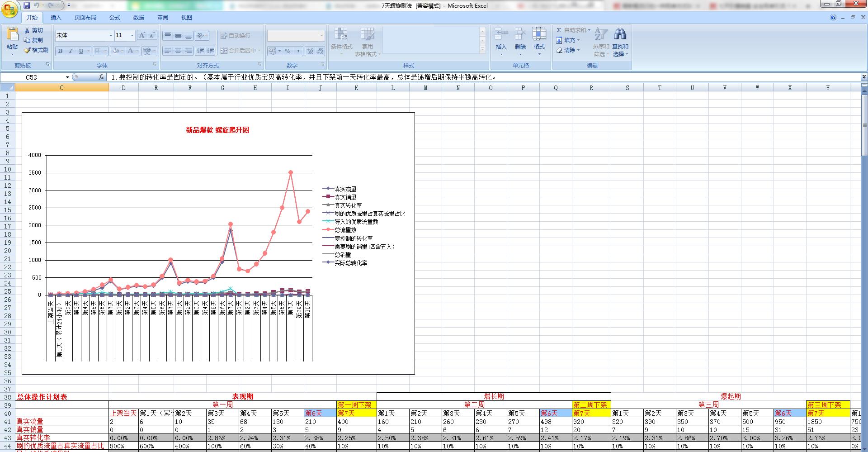Toggle wrap text 自动换行
The width and height of the screenshot is (868, 452).
coord(235,35)
